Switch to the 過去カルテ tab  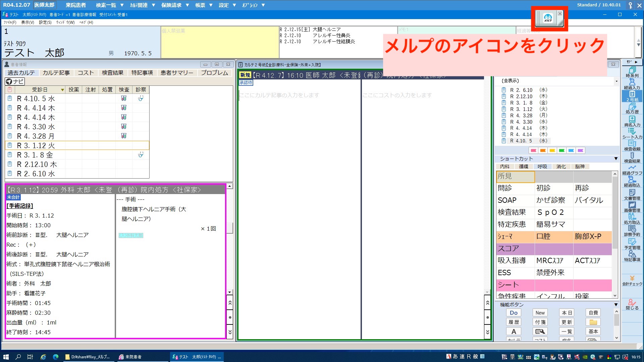[x=21, y=73]
